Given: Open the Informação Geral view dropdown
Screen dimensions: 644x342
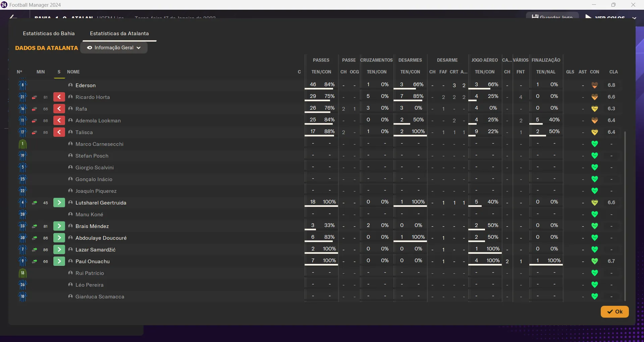Looking at the screenshot, I should pyautogui.click(x=114, y=48).
